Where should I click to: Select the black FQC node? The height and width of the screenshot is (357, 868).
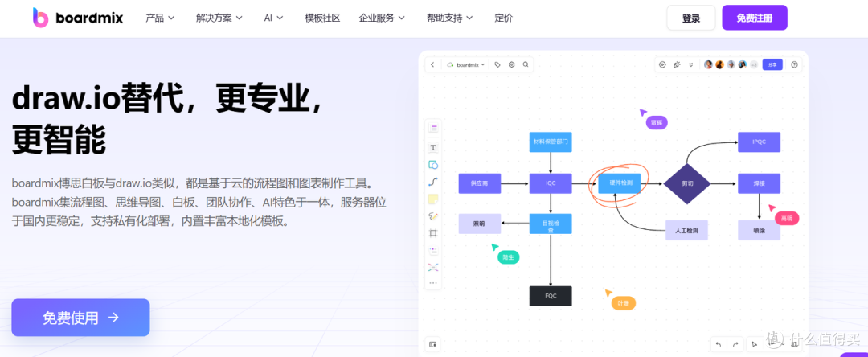pyautogui.click(x=551, y=296)
